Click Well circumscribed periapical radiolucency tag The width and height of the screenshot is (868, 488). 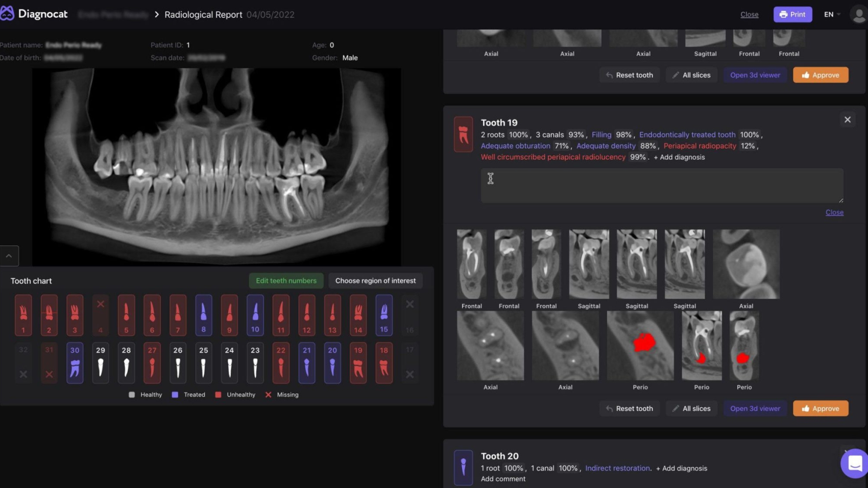553,157
